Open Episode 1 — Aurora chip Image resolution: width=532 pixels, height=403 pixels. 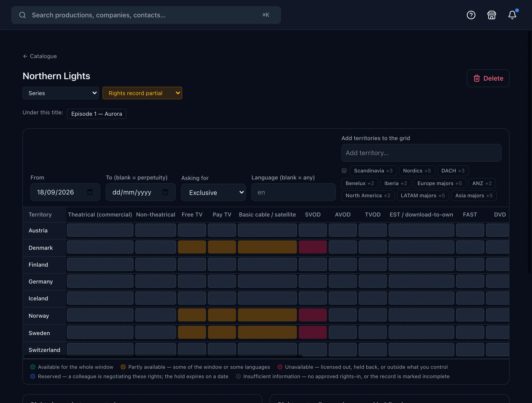(x=96, y=114)
